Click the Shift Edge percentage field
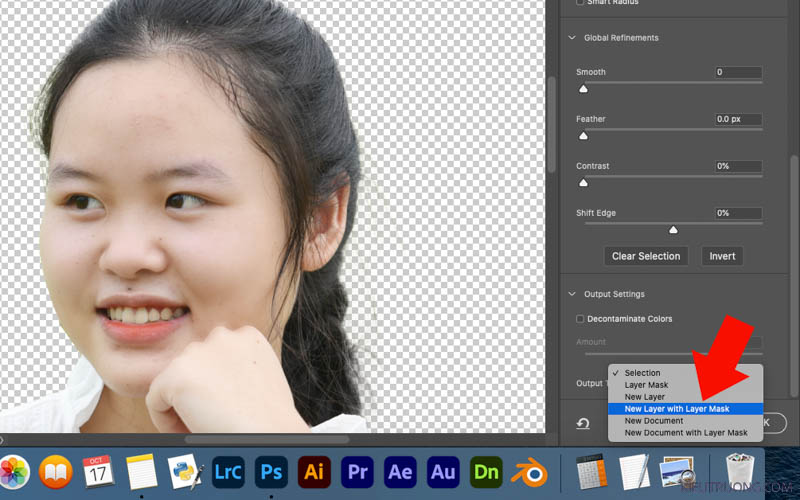This screenshot has height=500, width=800. point(738,213)
